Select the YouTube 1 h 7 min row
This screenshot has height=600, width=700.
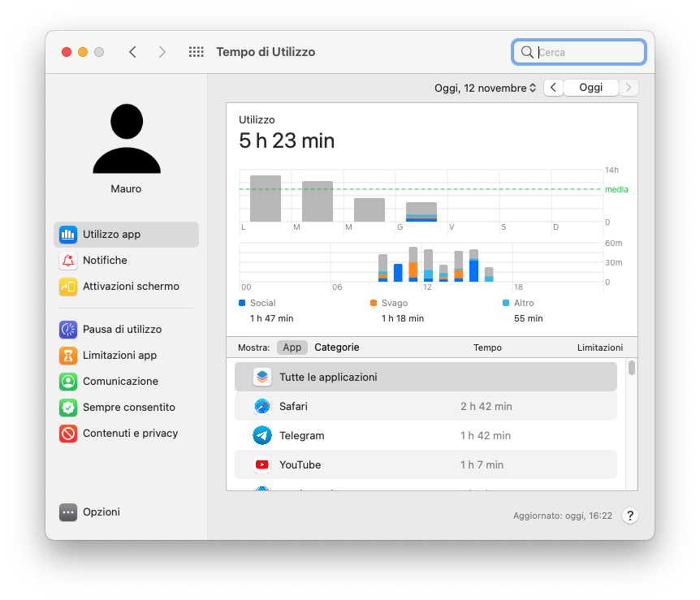(426, 464)
